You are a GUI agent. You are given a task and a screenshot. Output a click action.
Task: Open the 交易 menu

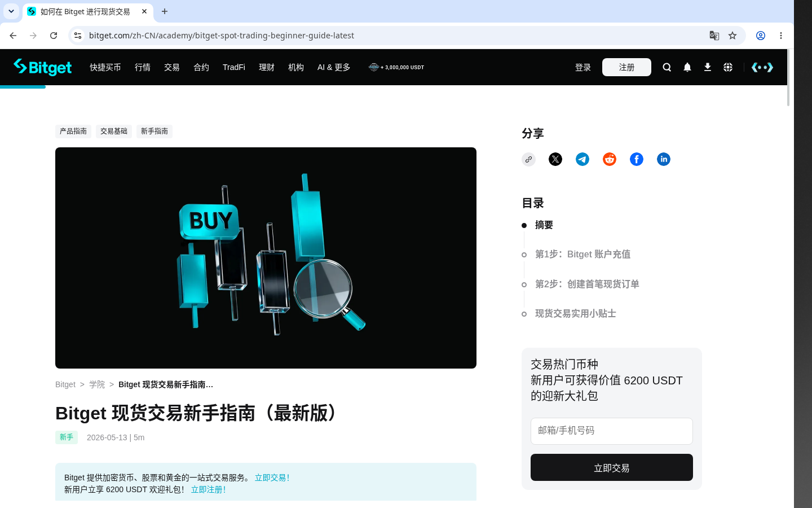tap(172, 67)
